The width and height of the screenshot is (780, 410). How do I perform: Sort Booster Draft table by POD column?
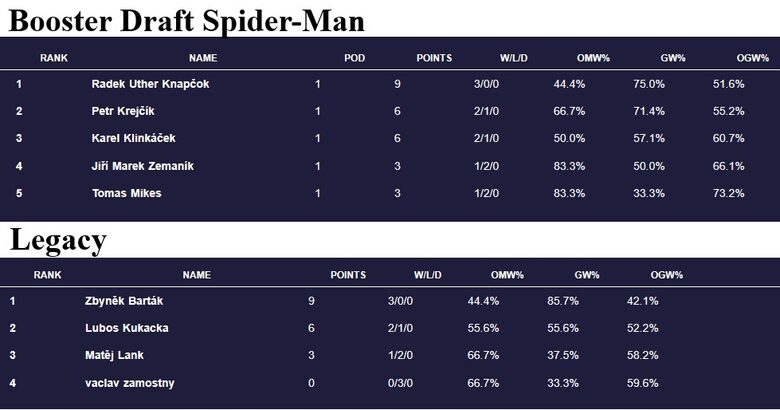(x=354, y=58)
